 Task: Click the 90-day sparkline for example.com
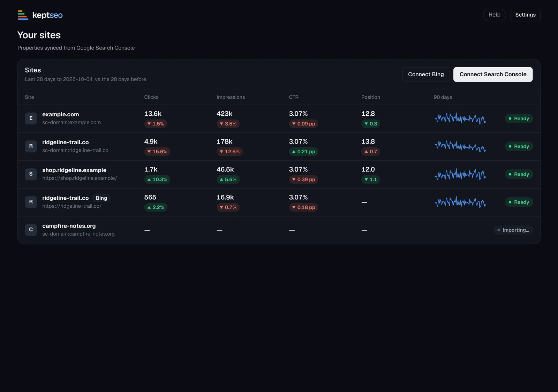point(460,118)
